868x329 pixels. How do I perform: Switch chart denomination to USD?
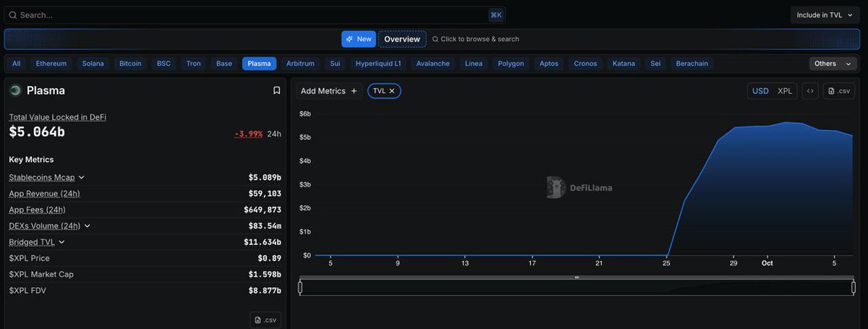[x=760, y=91]
